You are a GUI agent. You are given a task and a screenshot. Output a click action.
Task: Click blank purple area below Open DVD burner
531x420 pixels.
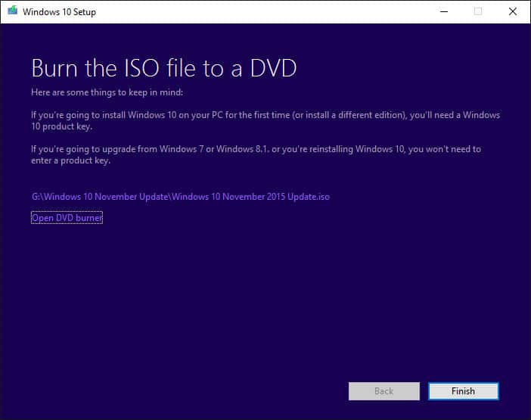[x=227, y=303]
